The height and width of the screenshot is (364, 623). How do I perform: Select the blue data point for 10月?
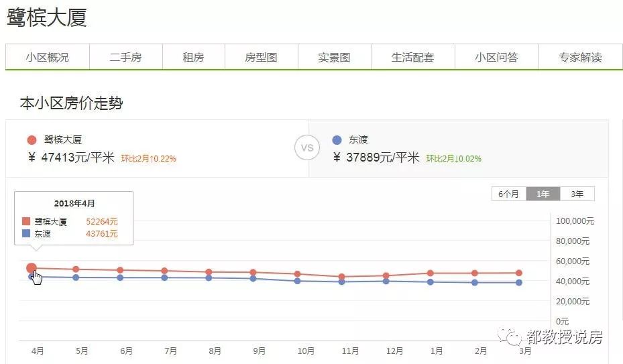tap(297, 281)
